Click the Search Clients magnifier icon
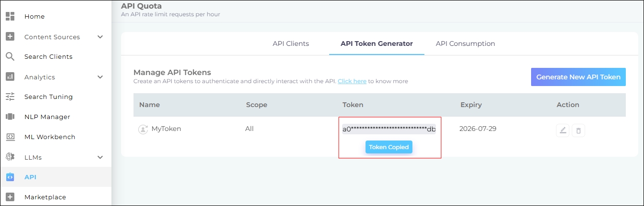The image size is (644, 206). (10, 56)
